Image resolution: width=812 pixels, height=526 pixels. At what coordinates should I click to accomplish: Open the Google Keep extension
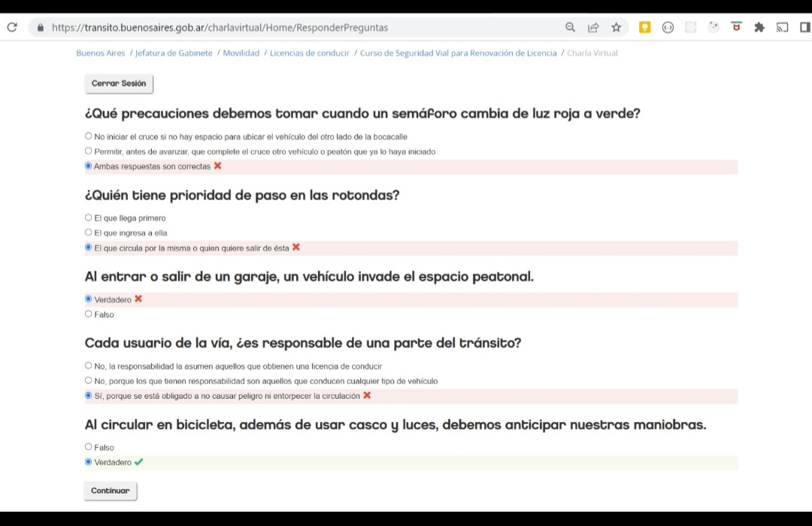click(x=644, y=26)
